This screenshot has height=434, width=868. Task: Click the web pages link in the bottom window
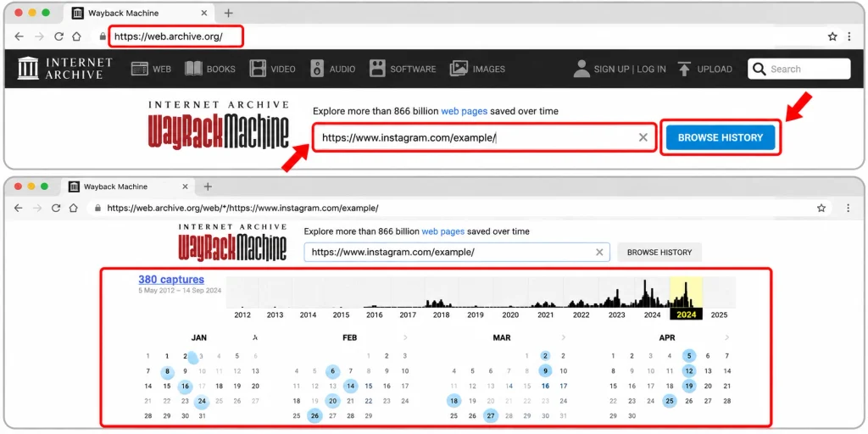[443, 231]
